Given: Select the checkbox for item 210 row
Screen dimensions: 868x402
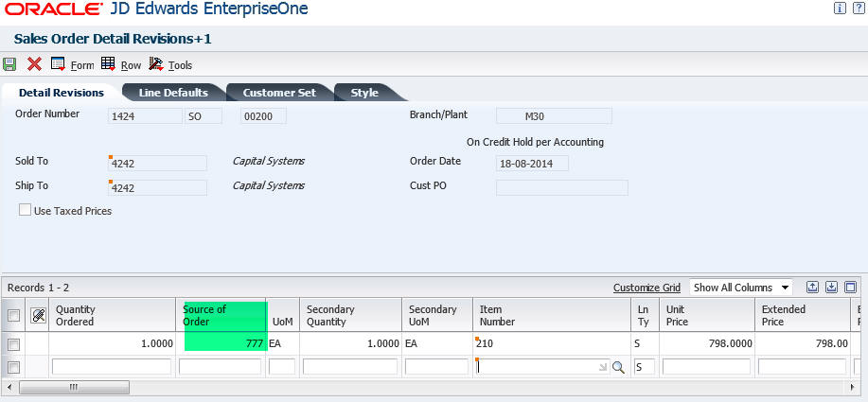Looking at the screenshot, I should [14, 344].
